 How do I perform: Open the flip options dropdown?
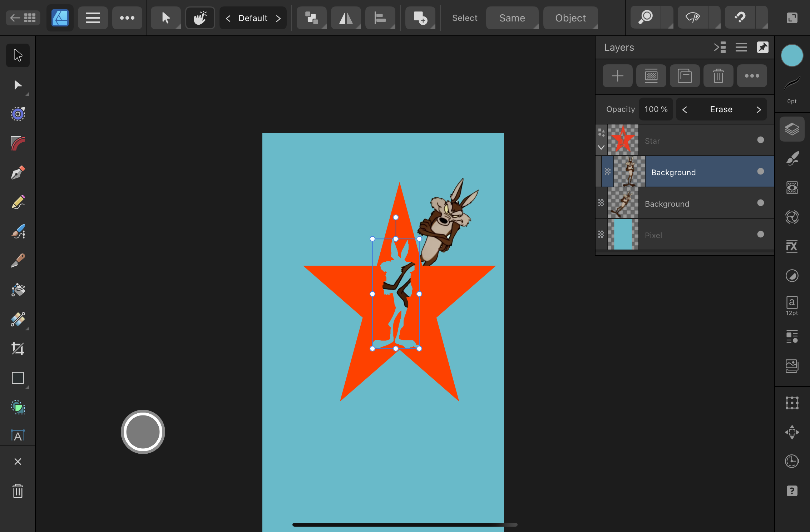click(346, 18)
